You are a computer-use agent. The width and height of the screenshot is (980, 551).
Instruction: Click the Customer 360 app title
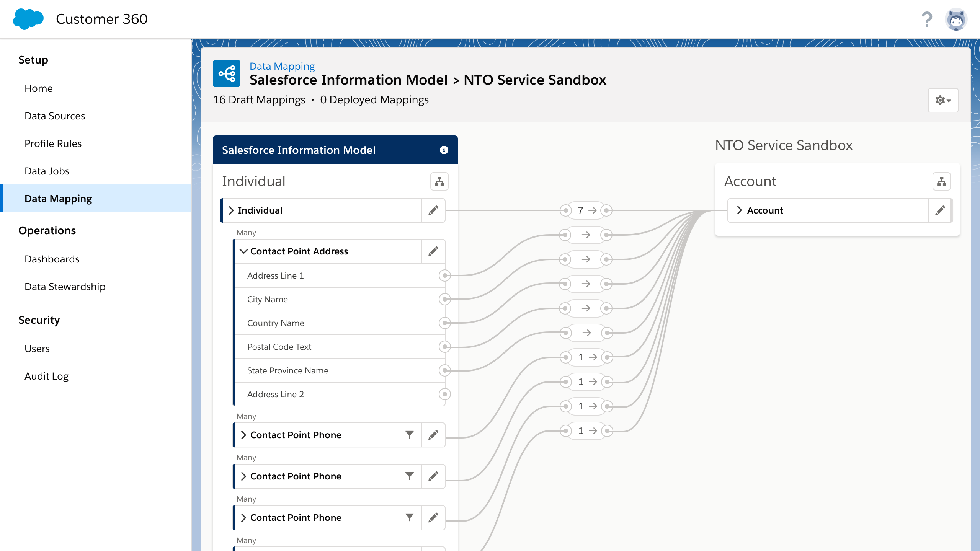(x=102, y=19)
